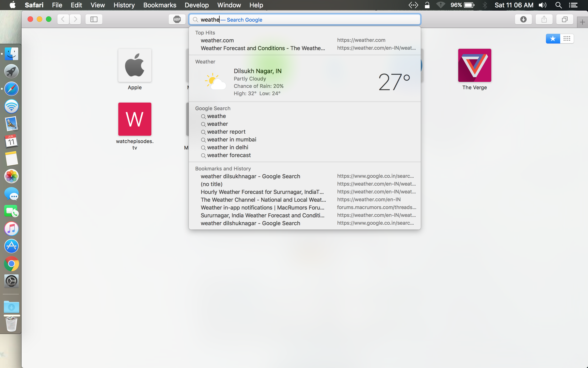Open iTunes from the Dock
Screen dimensions: 588x368
(x=11, y=229)
